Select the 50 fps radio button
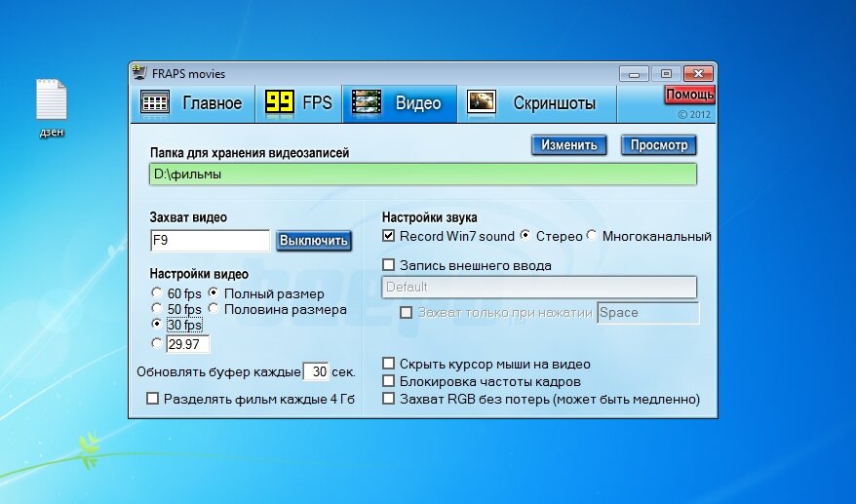The width and height of the screenshot is (856, 504). click(x=157, y=308)
